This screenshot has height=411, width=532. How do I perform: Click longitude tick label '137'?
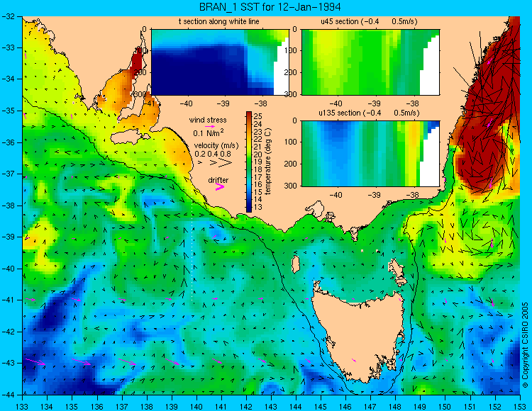click(x=122, y=406)
